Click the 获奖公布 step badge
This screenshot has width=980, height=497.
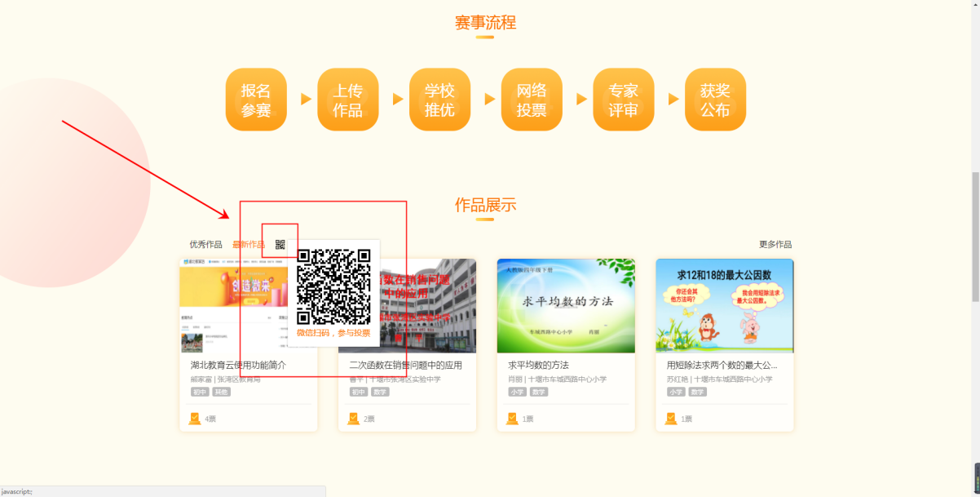click(715, 100)
